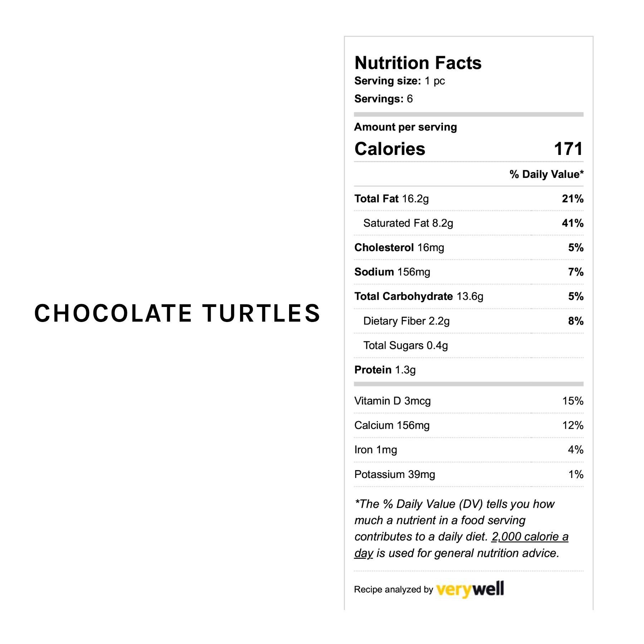This screenshot has height=644, width=644.
Task: Select the Total Carbohydrate 13.6g label
Action: (x=419, y=296)
